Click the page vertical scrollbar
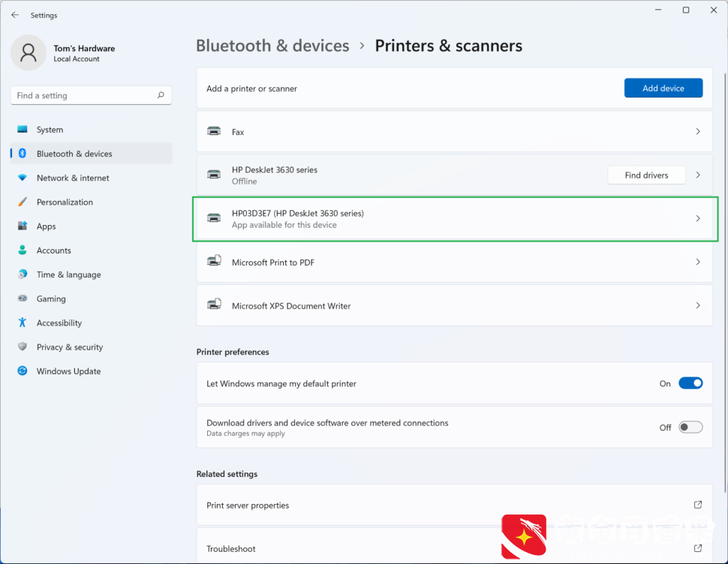 [x=725, y=283]
